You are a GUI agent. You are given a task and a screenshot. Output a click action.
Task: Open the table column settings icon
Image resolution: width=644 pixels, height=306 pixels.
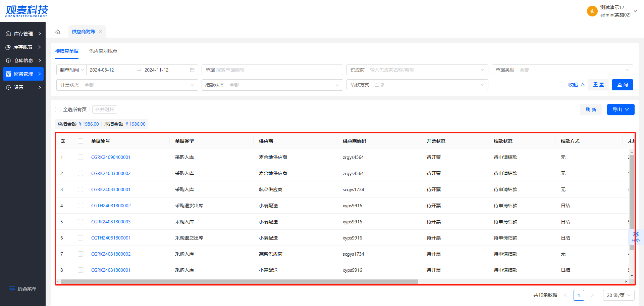pyautogui.click(x=63, y=141)
